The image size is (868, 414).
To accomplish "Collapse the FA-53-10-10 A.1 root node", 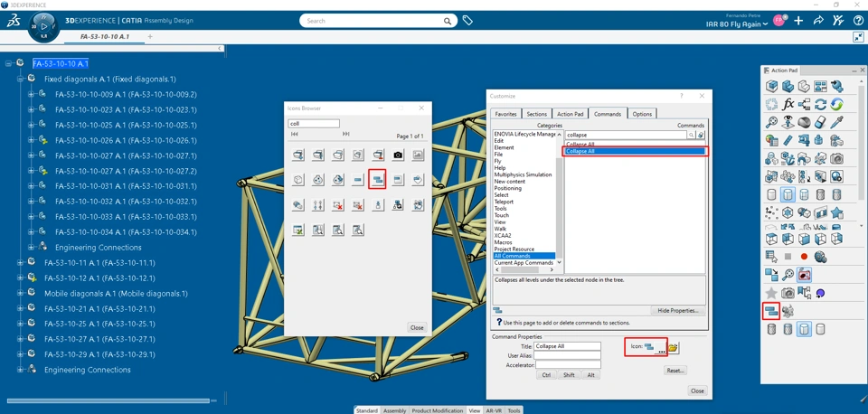I will [x=8, y=63].
